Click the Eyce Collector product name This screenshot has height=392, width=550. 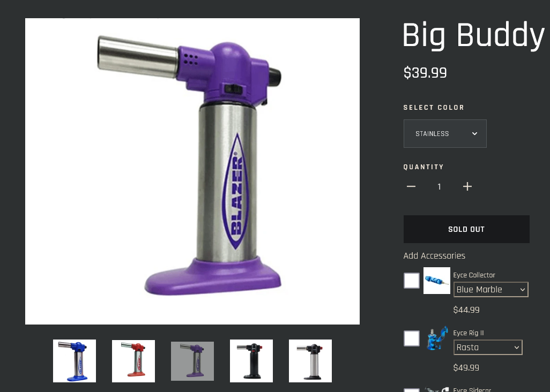[x=474, y=275]
